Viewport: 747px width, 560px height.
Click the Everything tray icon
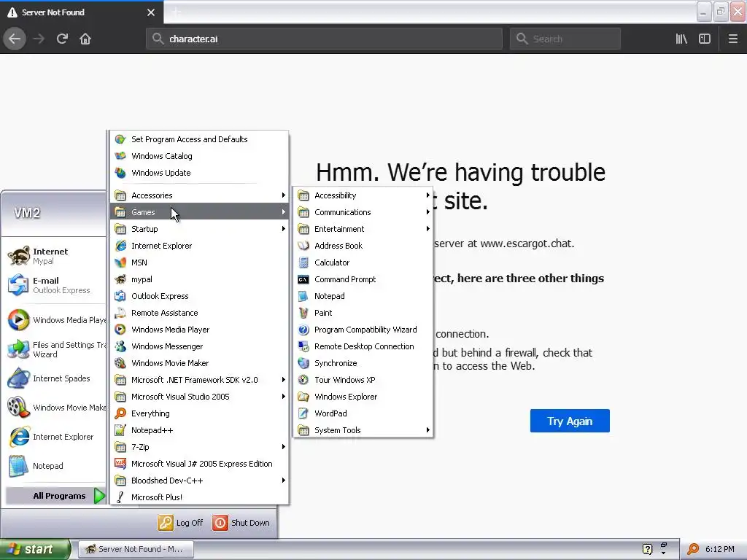click(x=693, y=549)
